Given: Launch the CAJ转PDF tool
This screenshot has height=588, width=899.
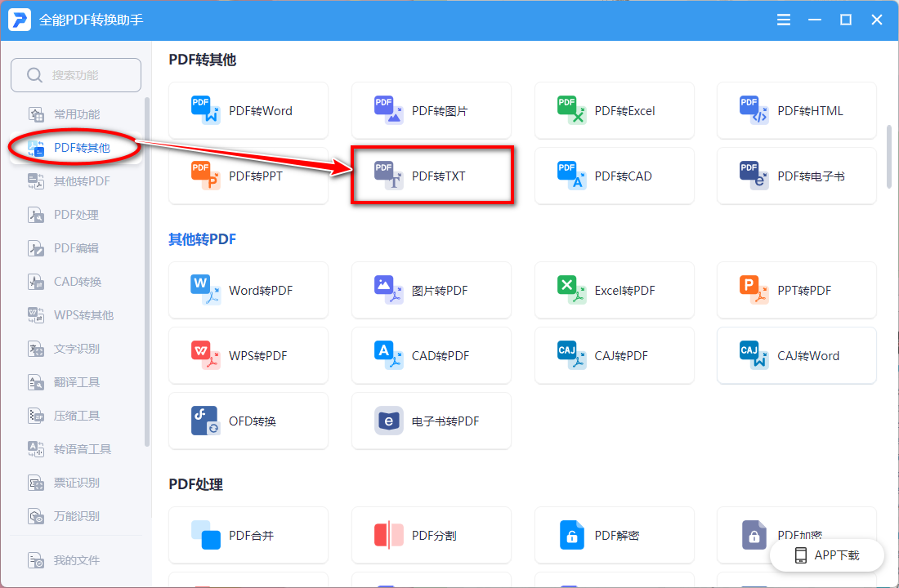Looking at the screenshot, I should tap(614, 356).
